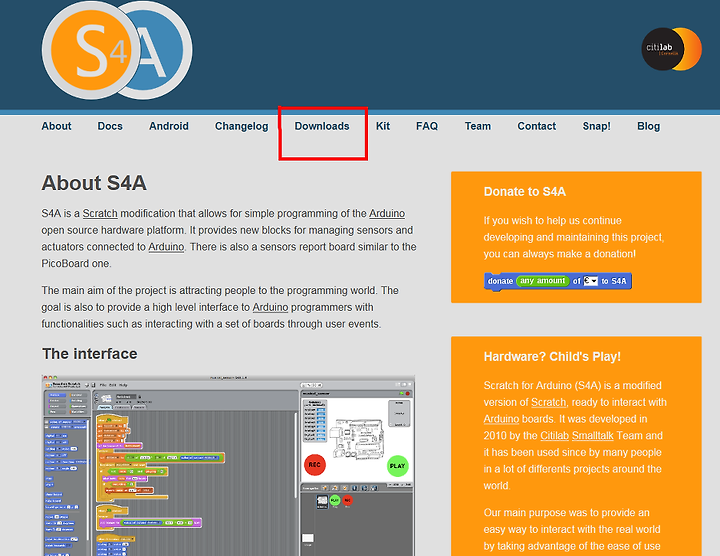Open the Downloads page
Image resolution: width=720 pixels, height=556 pixels.
pos(322,126)
